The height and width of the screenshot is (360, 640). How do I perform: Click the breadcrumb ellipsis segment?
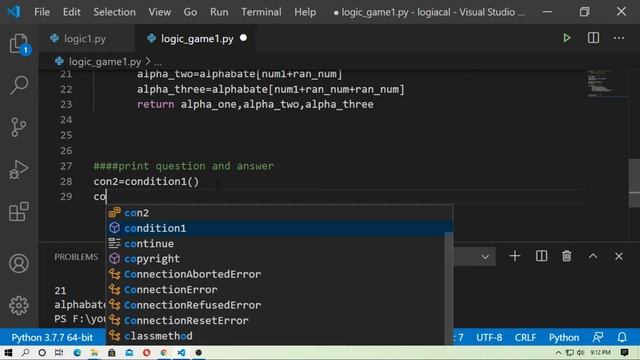pos(158,62)
